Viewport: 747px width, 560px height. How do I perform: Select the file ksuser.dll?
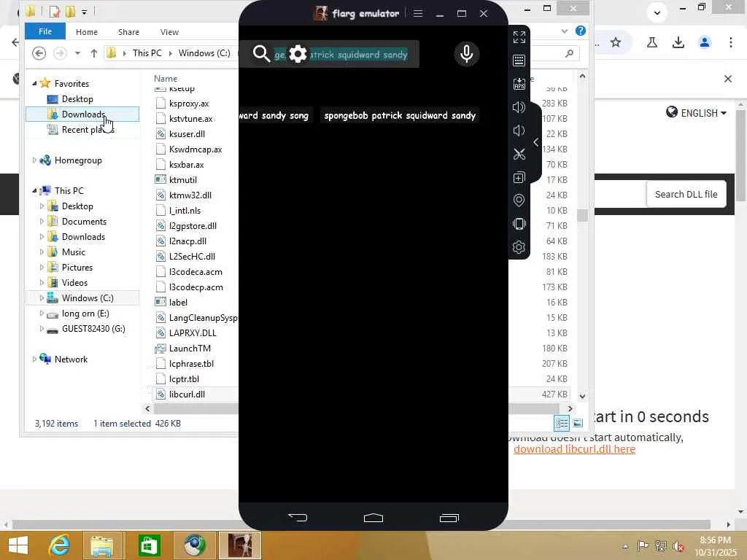click(187, 134)
